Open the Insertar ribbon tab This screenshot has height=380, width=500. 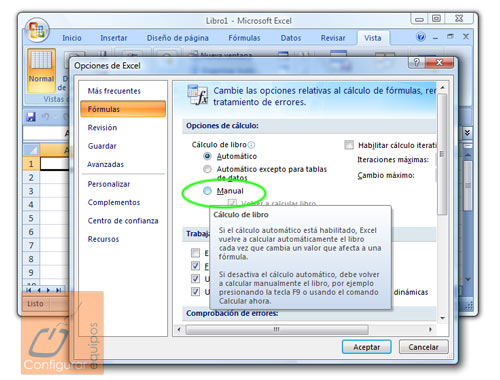click(x=114, y=38)
